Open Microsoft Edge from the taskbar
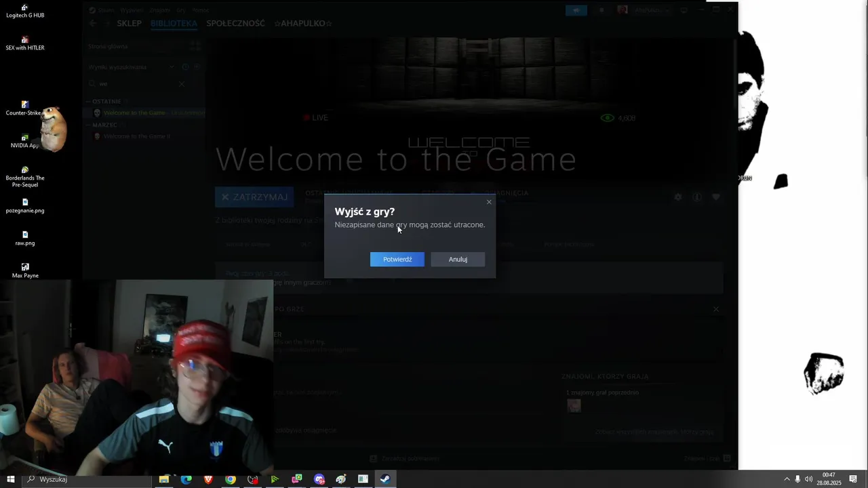The height and width of the screenshot is (488, 868). click(186, 479)
